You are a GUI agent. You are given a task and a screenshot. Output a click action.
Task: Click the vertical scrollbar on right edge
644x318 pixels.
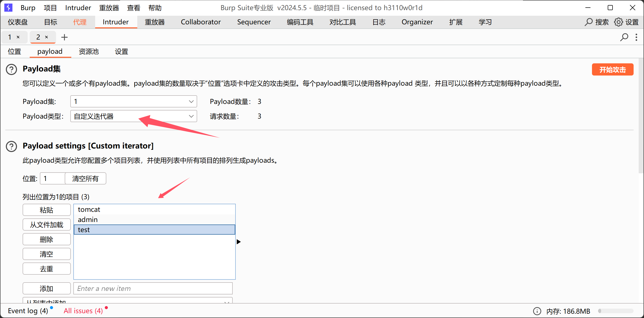coord(641,116)
